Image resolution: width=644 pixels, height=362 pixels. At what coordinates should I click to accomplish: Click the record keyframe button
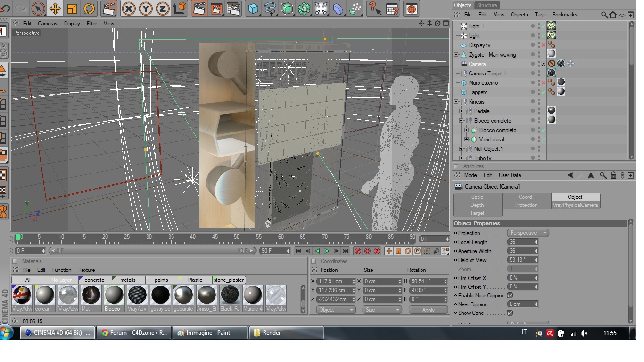point(358,251)
